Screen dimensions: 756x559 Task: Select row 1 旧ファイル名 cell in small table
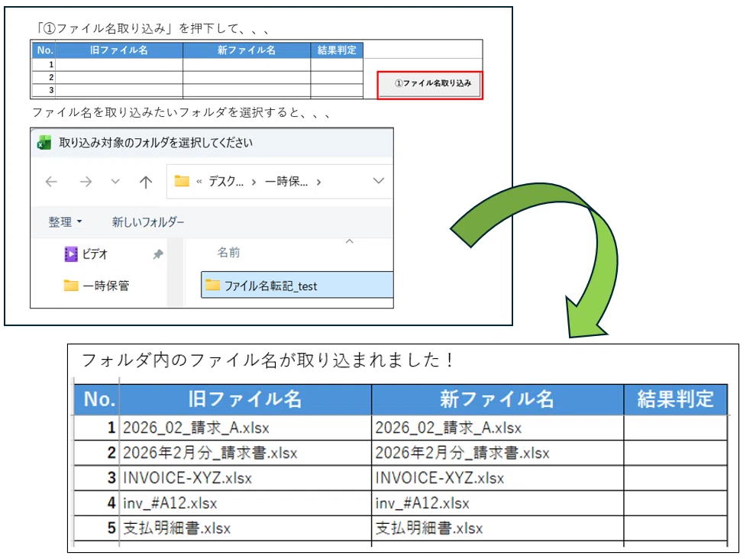(x=119, y=65)
